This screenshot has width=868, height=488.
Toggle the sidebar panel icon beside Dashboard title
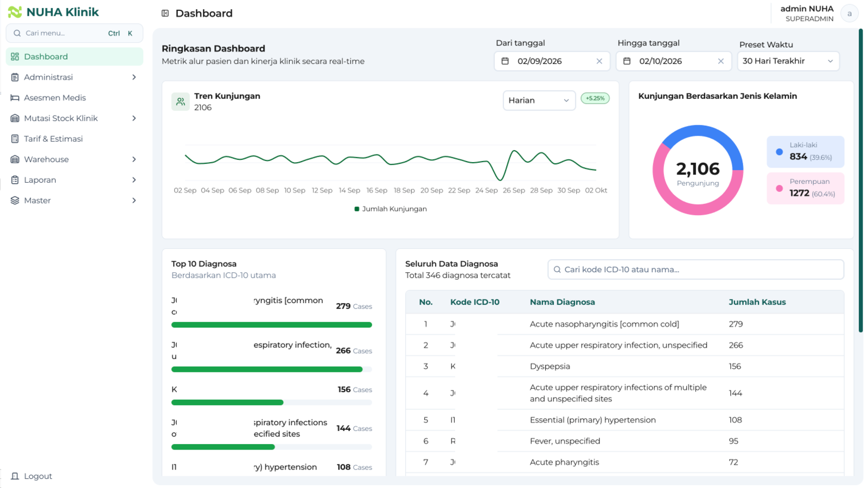[165, 13]
